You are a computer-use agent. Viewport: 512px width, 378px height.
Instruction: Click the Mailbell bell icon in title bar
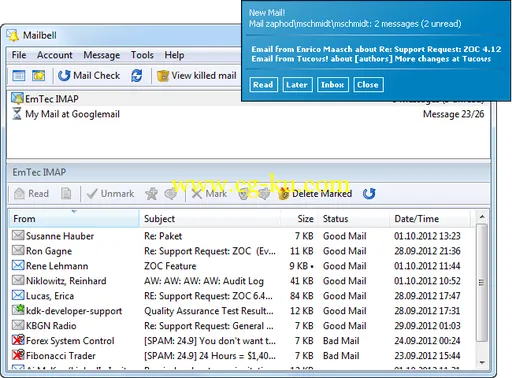(x=13, y=35)
